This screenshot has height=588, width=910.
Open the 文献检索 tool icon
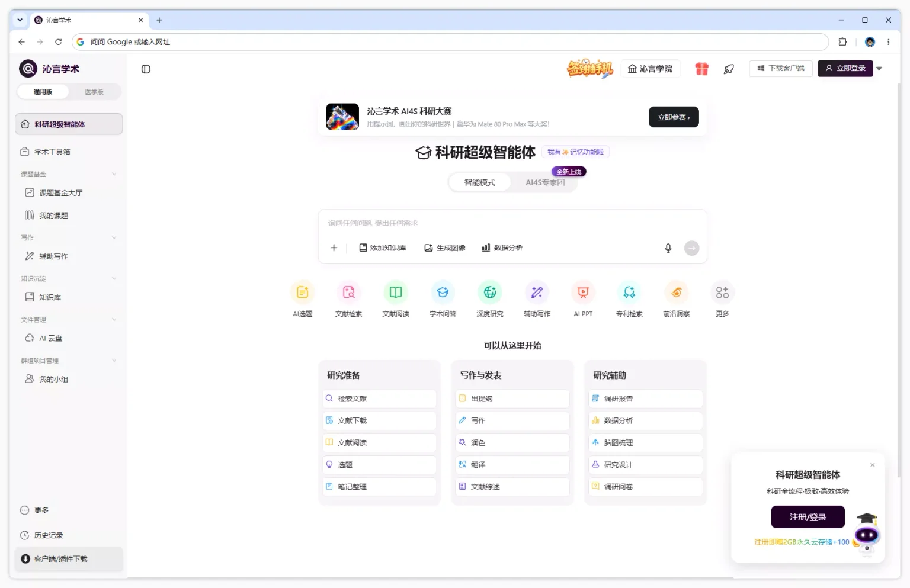click(x=349, y=293)
